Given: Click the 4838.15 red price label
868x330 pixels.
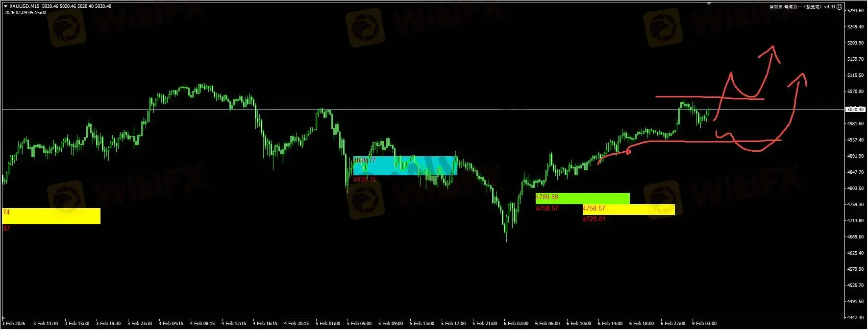Looking at the screenshot, I should [365, 179].
